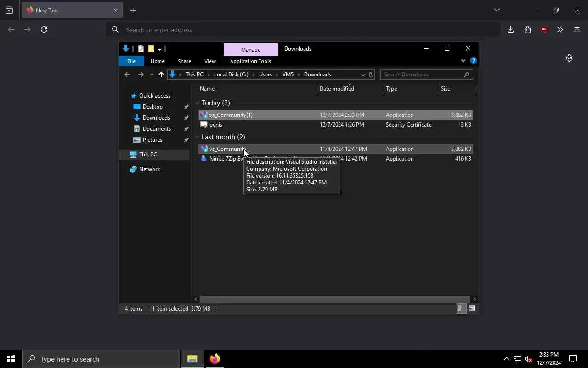The height and width of the screenshot is (368, 588).
Task: Open Pictures in the sidebar
Action: tap(152, 140)
